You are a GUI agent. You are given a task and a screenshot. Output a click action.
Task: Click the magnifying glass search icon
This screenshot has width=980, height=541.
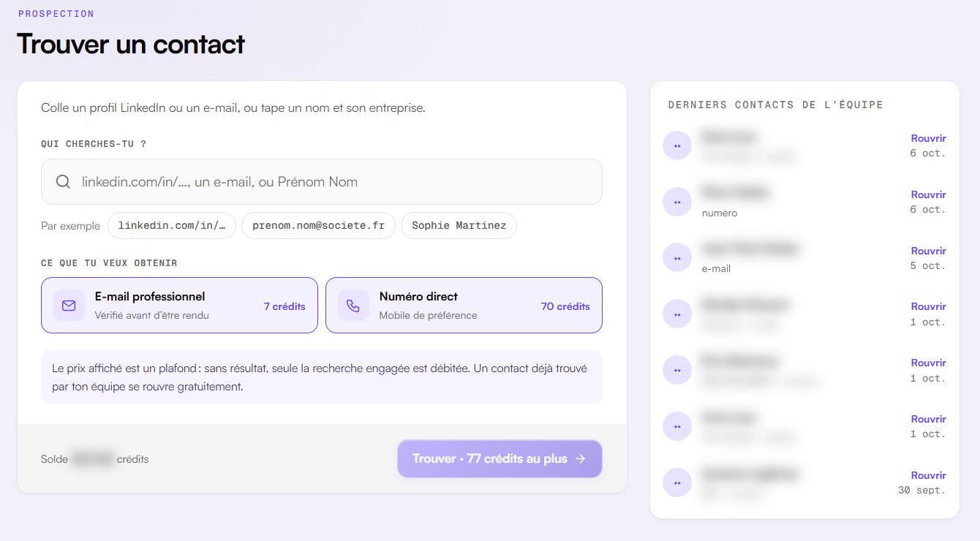tap(64, 182)
